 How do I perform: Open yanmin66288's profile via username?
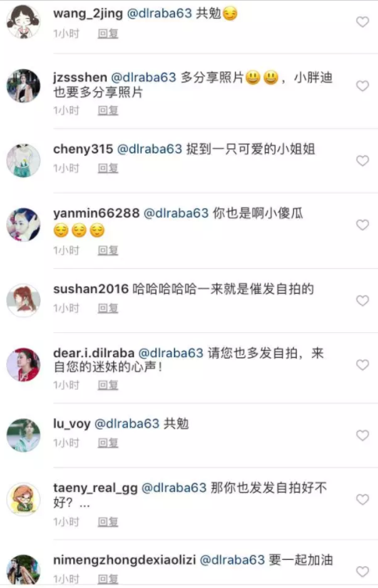tap(97, 214)
